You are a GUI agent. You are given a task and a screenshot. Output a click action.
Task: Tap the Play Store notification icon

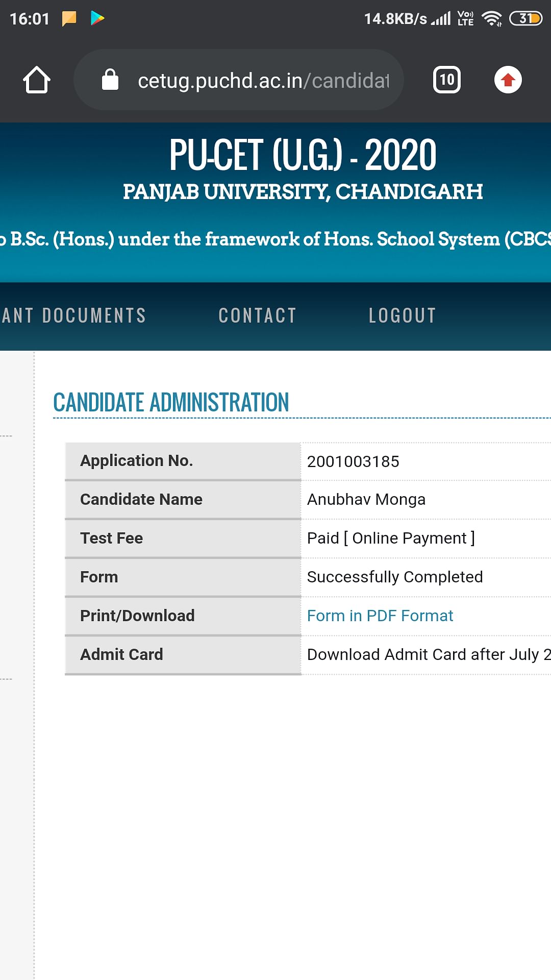tap(97, 18)
